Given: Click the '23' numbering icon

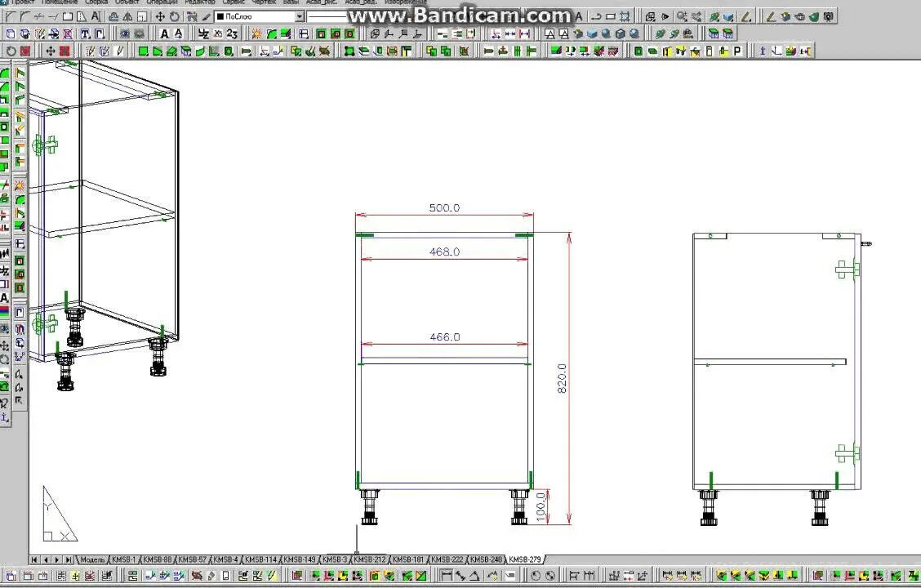Looking at the screenshot, I should (x=232, y=34).
